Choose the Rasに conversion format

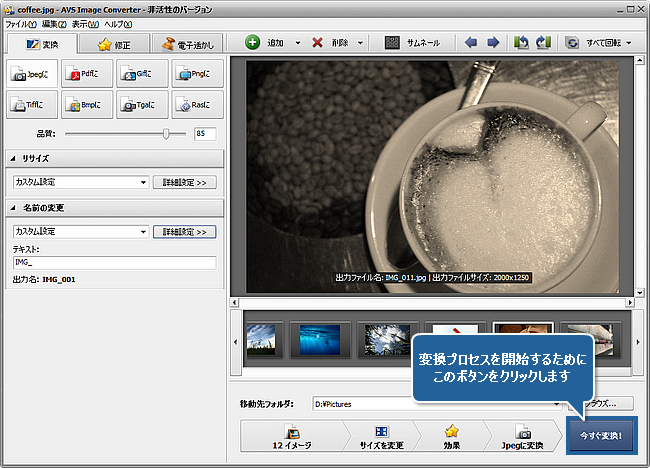[x=198, y=105]
